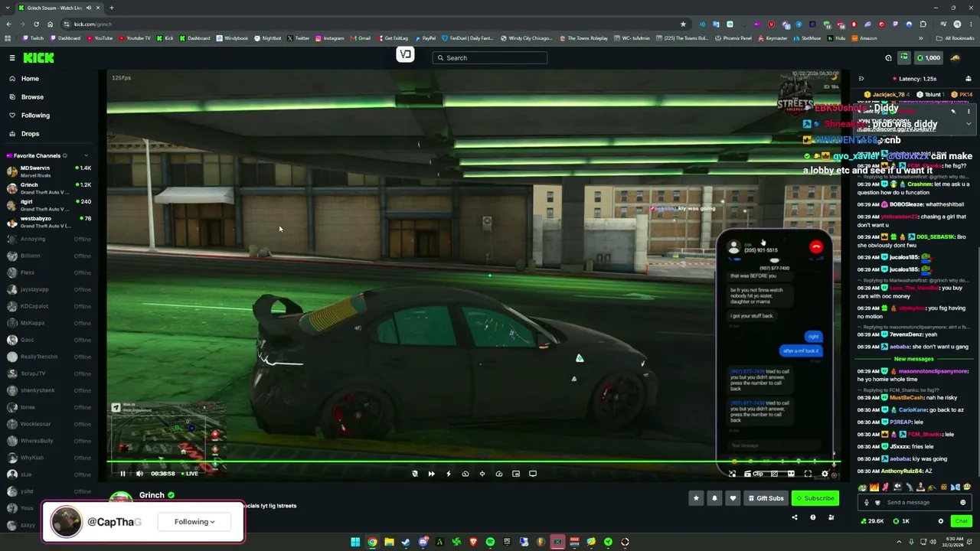Toggle fullscreen on the video player

pos(808,474)
